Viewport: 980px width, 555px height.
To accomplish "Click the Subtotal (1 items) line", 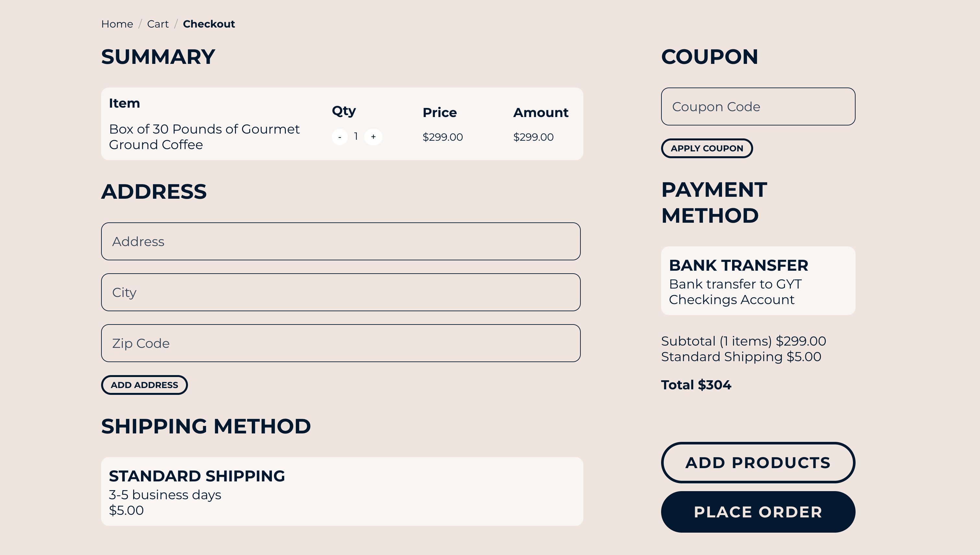I will click(x=743, y=341).
